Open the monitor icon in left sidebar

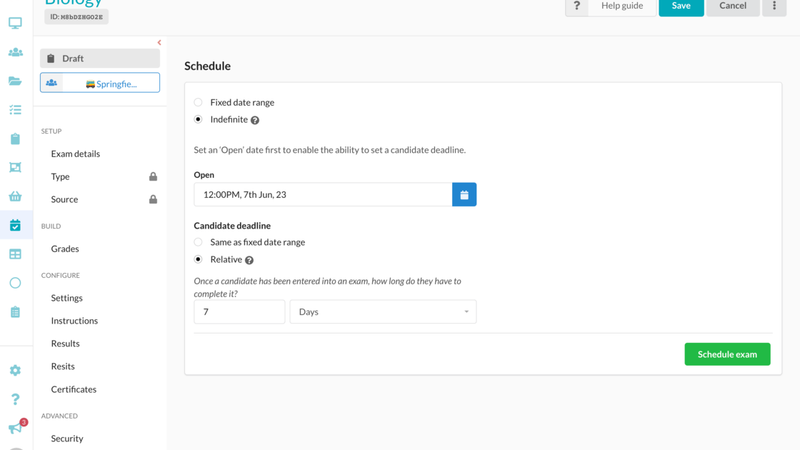click(x=15, y=23)
